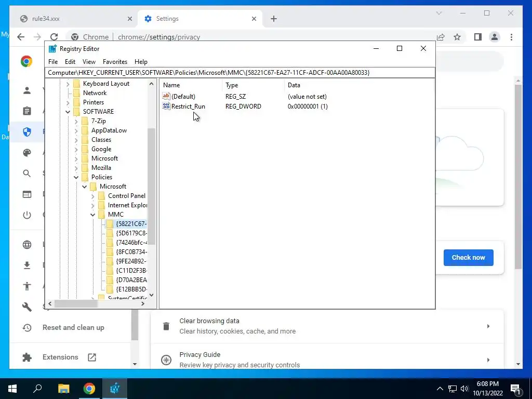Viewport: 532px width, 399px height.
Task: Open the notification center icon
Action: click(515, 389)
